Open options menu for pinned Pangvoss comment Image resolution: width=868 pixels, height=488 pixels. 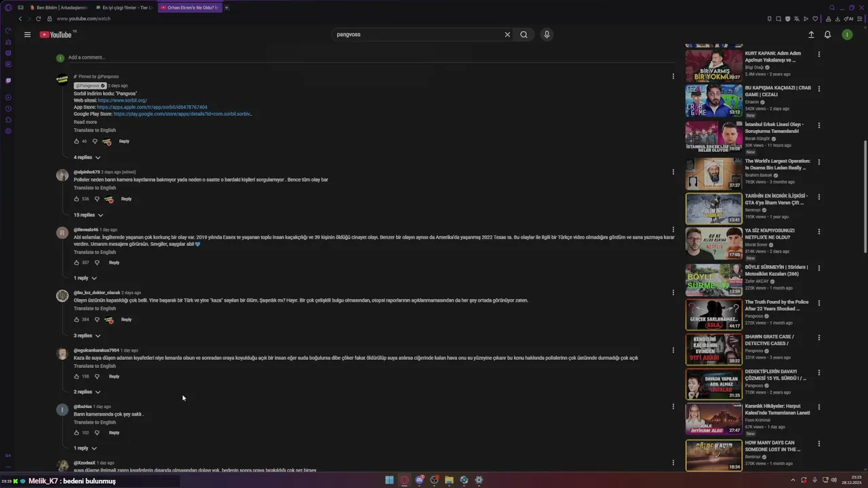pyautogui.click(x=673, y=77)
